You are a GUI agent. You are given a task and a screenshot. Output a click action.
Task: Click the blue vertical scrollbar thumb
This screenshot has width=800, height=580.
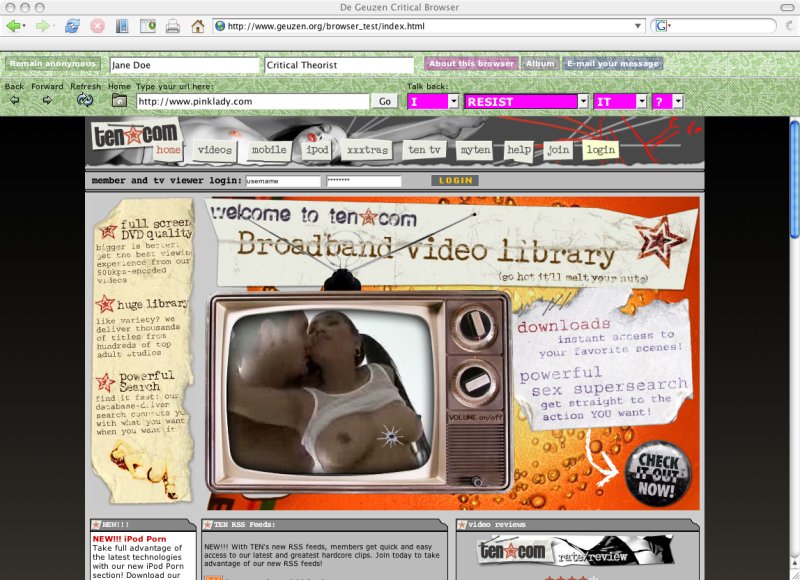click(x=795, y=178)
